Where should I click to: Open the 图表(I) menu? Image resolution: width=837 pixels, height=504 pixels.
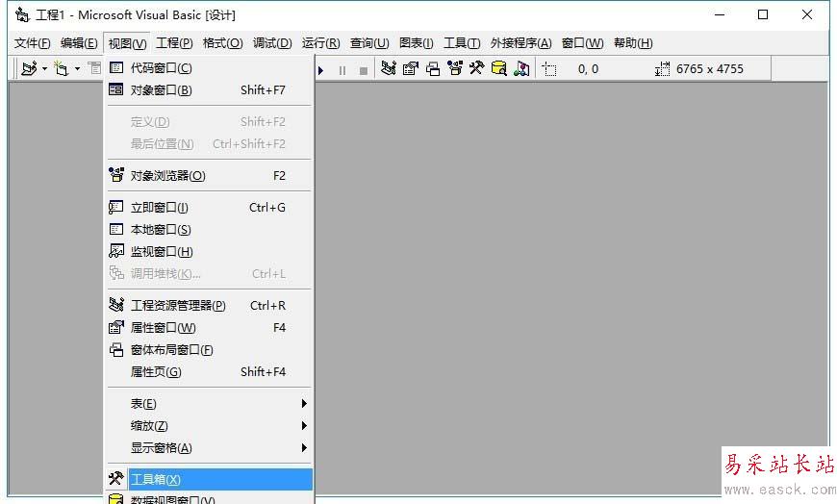click(417, 43)
